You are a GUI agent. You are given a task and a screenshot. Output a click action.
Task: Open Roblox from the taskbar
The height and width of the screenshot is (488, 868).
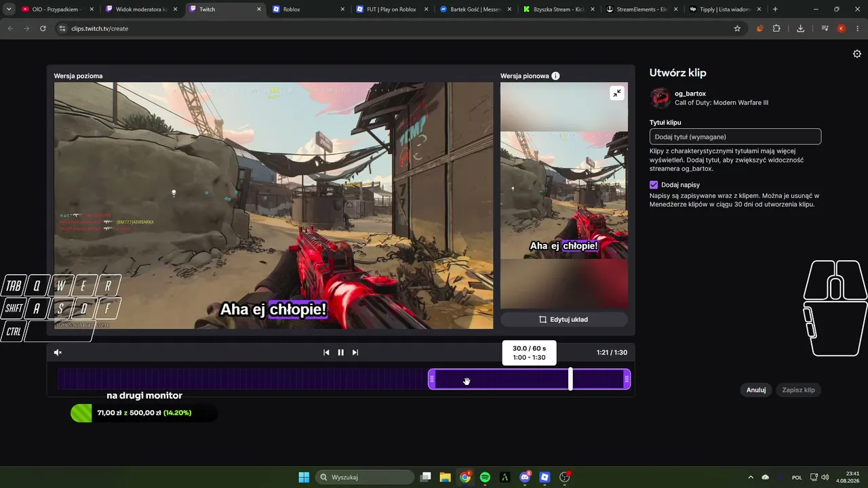click(545, 477)
